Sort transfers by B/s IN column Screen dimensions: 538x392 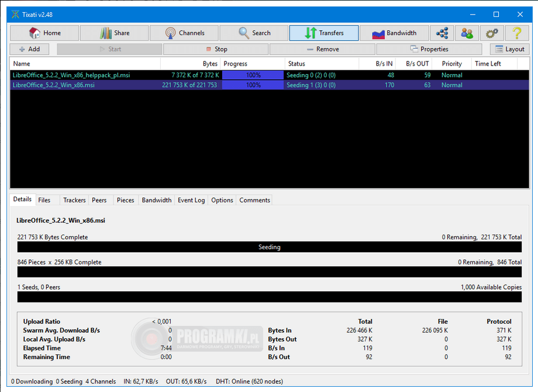(x=377, y=64)
